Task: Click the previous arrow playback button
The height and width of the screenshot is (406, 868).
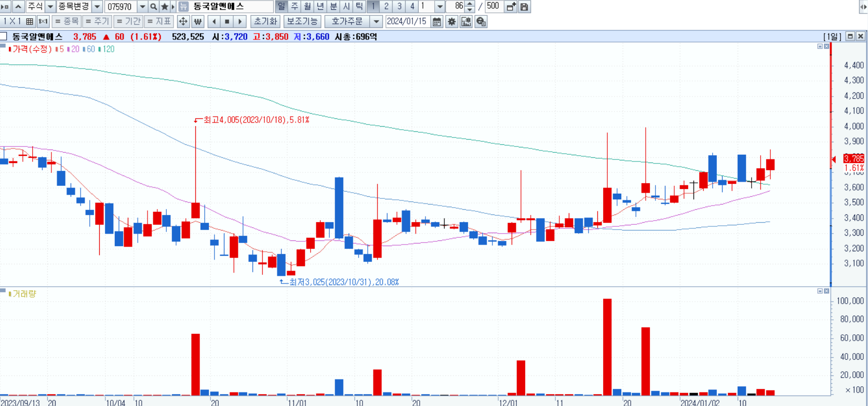Action: 214,22
